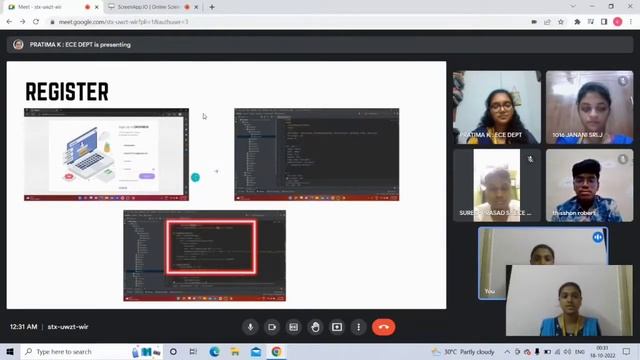640x360 pixels.
Task: Toggle Chrome side panel
Action: (604, 22)
